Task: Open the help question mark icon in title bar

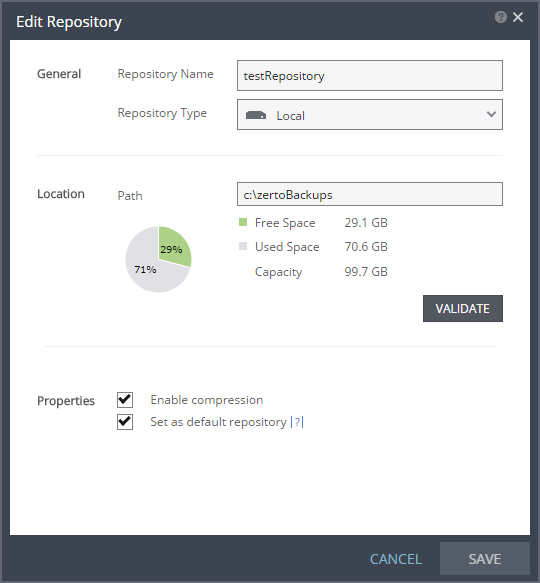Action: [x=501, y=17]
